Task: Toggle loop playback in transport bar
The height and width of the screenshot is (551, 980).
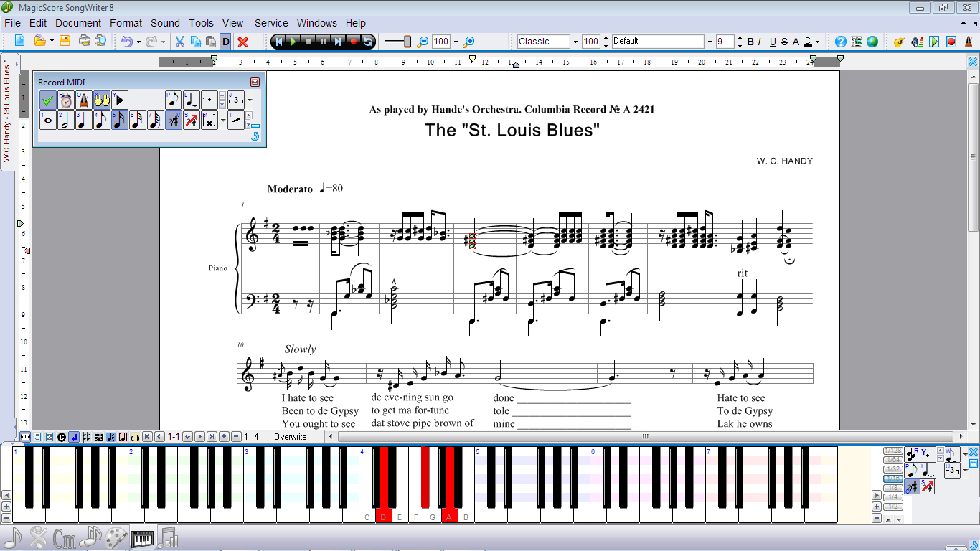Action: pyautogui.click(x=368, y=42)
